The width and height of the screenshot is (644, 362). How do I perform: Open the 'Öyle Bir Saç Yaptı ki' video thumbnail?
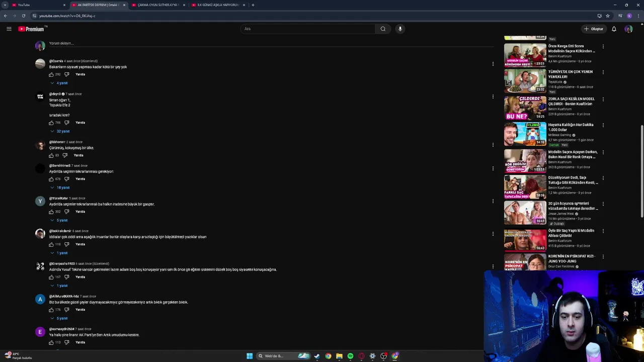(x=525, y=240)
